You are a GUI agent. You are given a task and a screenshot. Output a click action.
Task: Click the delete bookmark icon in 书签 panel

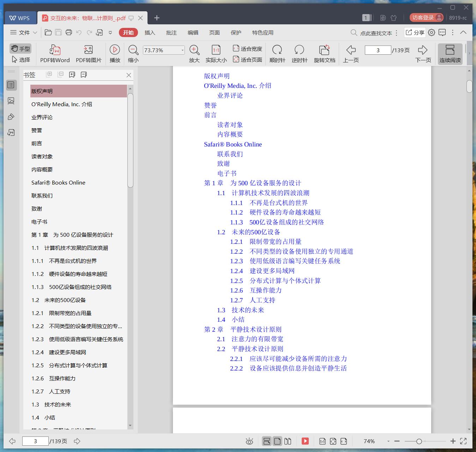click(x=84, y=75)
